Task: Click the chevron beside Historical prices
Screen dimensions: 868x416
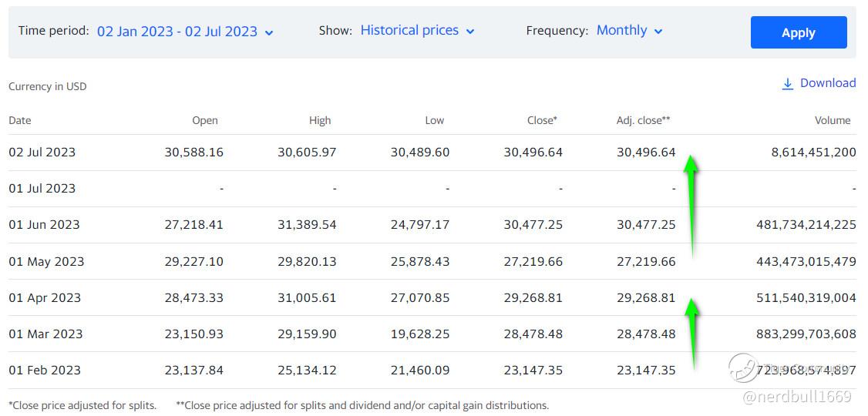Action: (x=470, y=32)
